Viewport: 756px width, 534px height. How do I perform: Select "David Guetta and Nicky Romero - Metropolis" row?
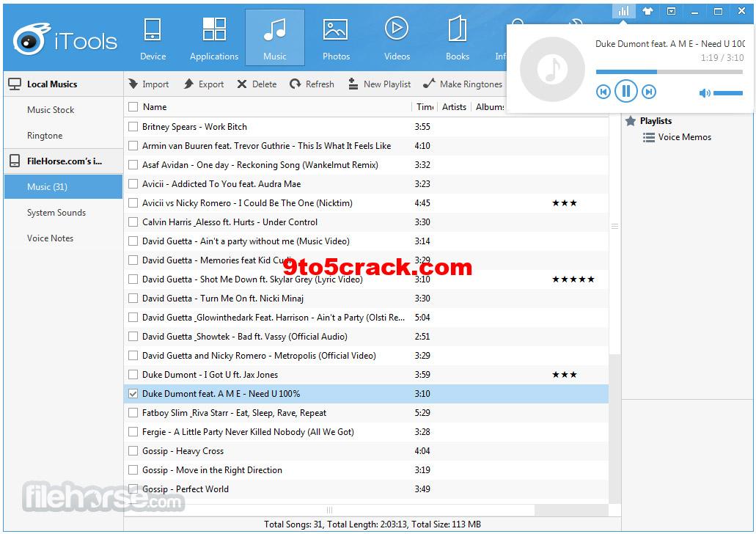coord(367,356)
